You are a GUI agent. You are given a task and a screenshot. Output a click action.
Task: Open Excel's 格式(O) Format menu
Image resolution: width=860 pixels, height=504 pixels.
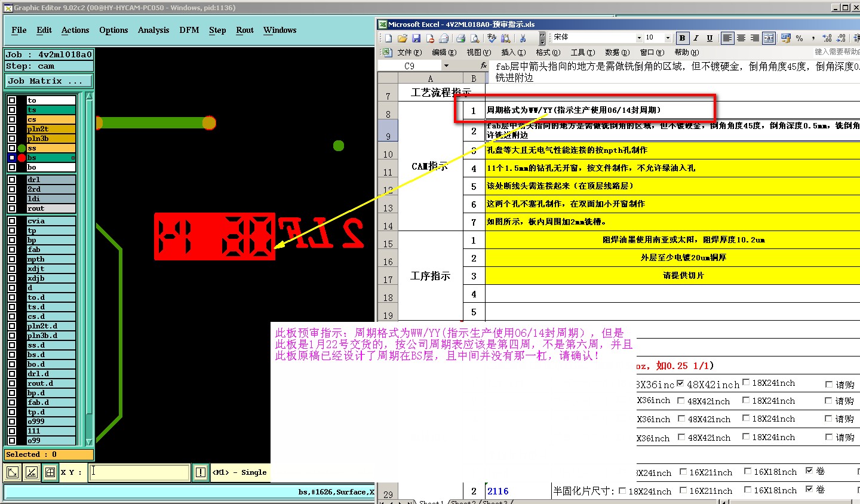pyautogui.click(x=548, y=53)
